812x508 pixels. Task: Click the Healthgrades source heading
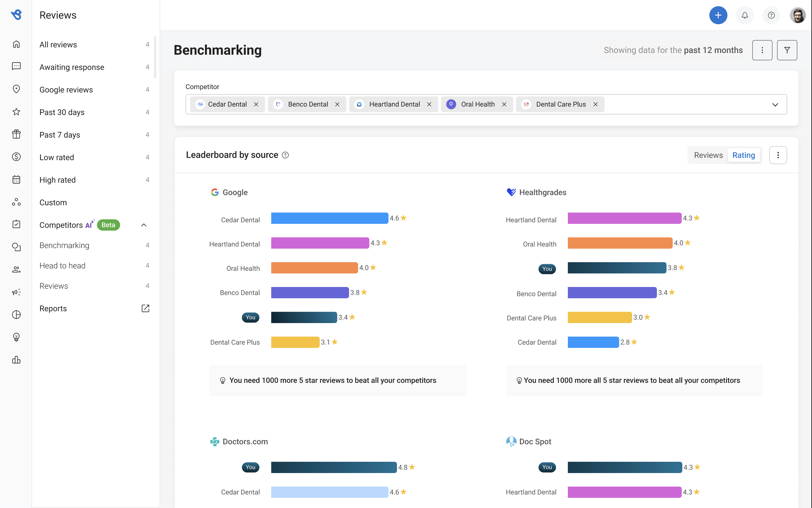(x=537, y=192)
